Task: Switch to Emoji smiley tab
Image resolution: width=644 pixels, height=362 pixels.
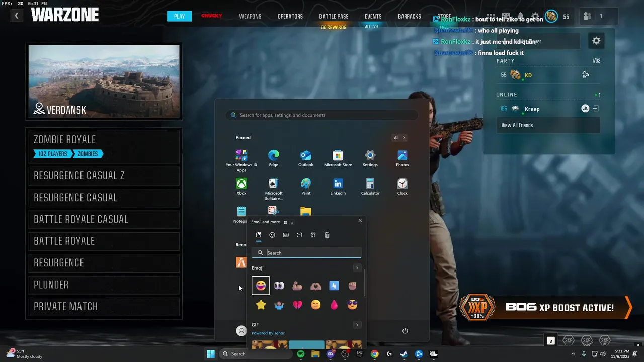Action: pos(272,235)
